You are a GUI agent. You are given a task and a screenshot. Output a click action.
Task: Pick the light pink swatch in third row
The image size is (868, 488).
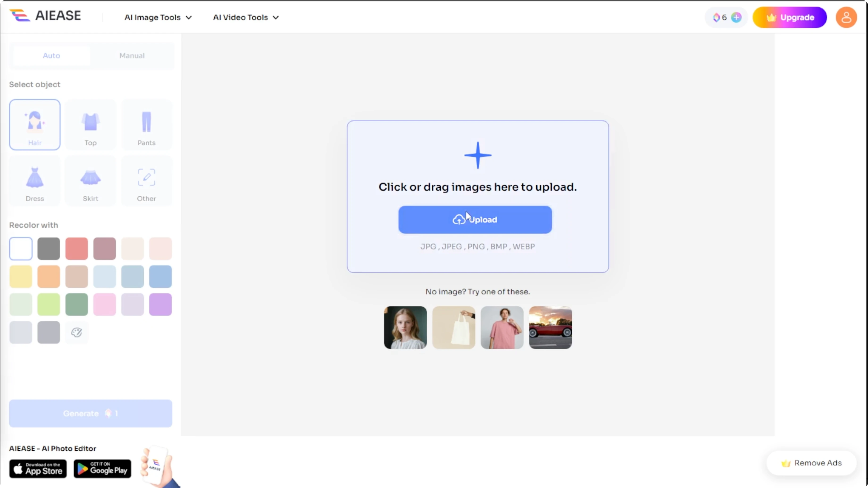tap(104, 304)
